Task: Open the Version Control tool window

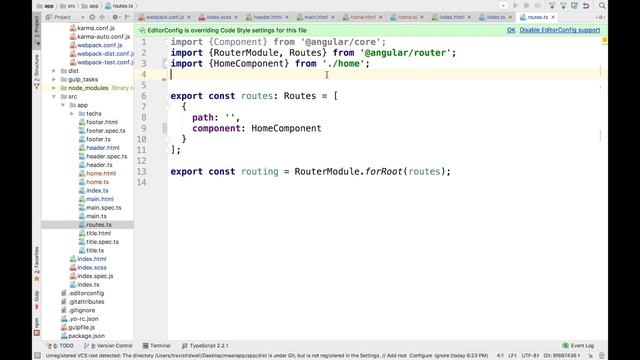Action: pyautogui.click(x=108, y=346)
